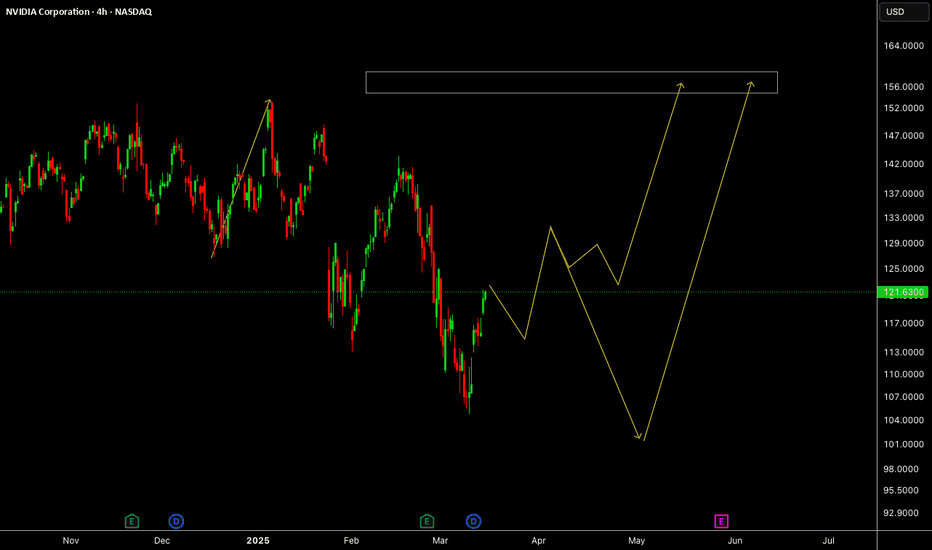Click the 133.0000 price axis label
The image size is (932, 550).
[903, 218]
